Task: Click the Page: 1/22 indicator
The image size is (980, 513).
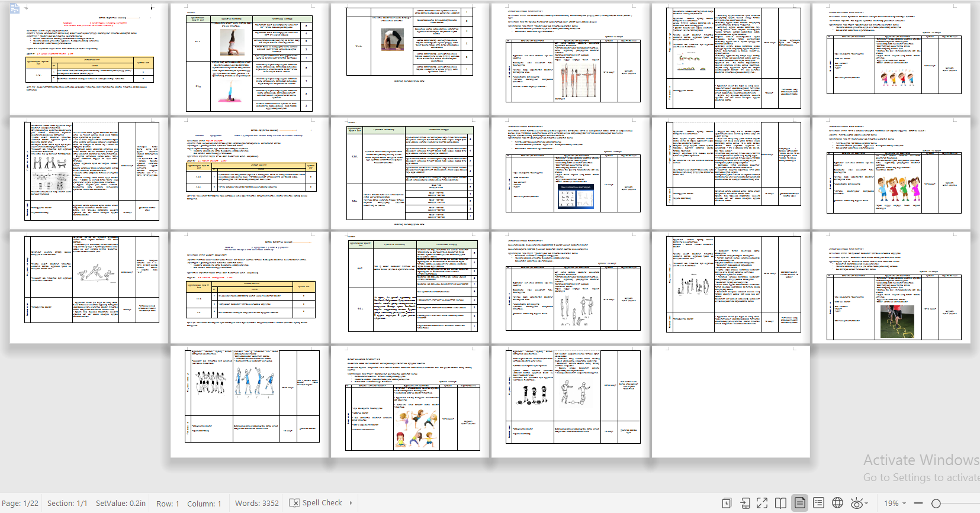Action: tap(20, 504)
